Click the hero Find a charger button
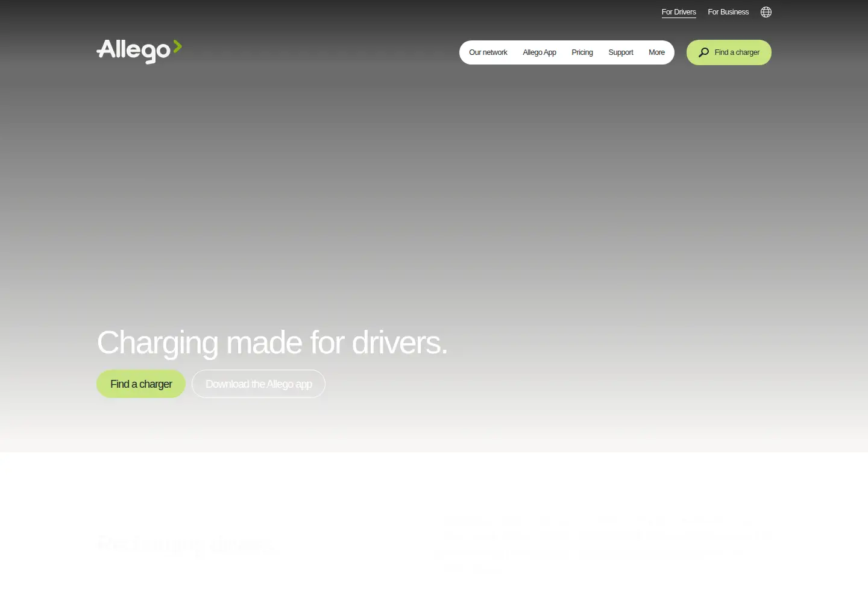The image size is (868, 603). pos(141,384)
